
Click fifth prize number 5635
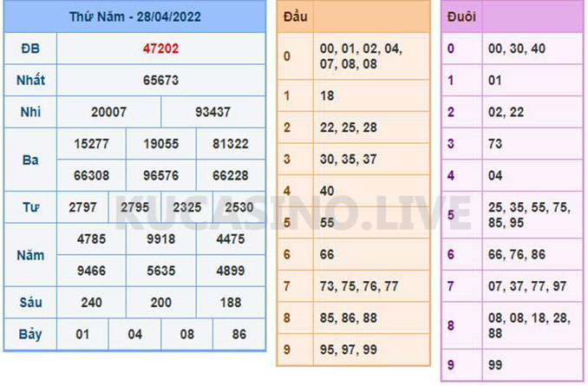click(x=160, y=271)
